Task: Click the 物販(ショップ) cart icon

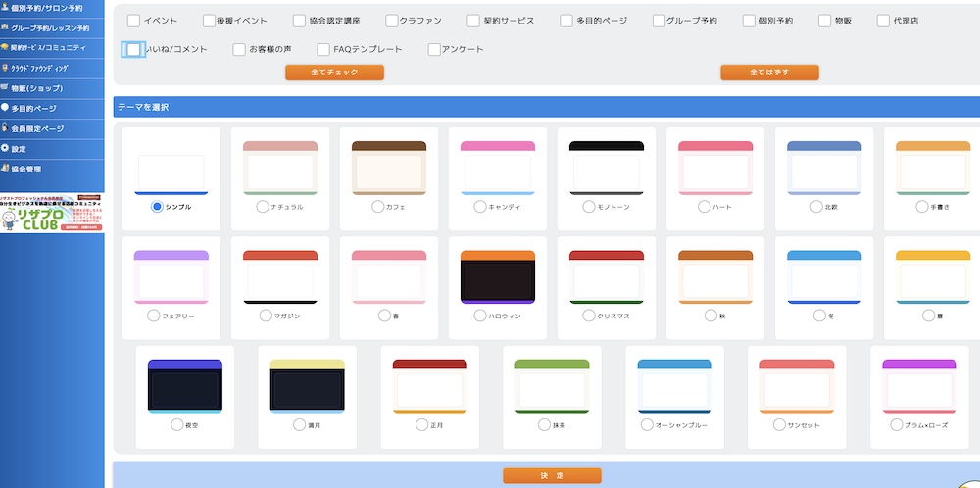Action: click(5, 88)
